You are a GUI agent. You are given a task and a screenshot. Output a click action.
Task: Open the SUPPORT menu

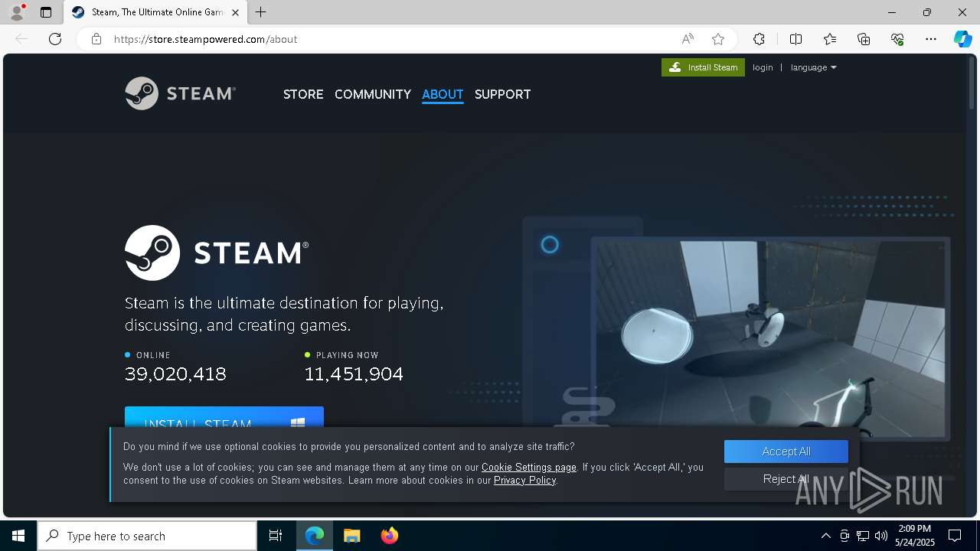click(502, 94)
